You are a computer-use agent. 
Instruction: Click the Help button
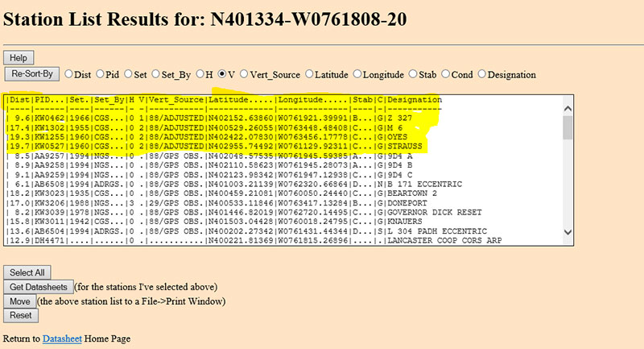(x=19, y=58)
